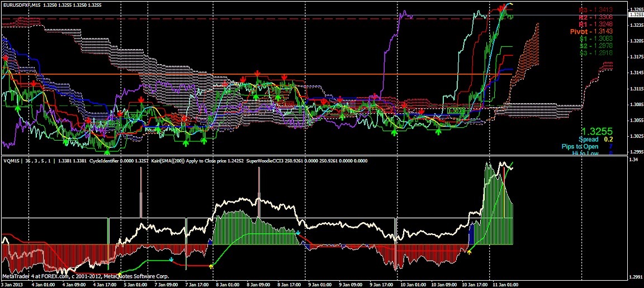Click the cyan down arrow near 5 Jan 01:00

(x=171, y=260)
